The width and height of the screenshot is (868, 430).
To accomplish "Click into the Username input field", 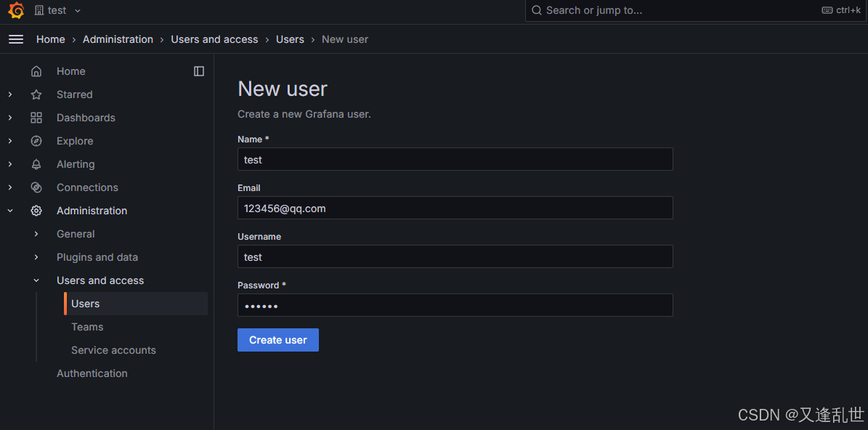I will tap(455, 257).
